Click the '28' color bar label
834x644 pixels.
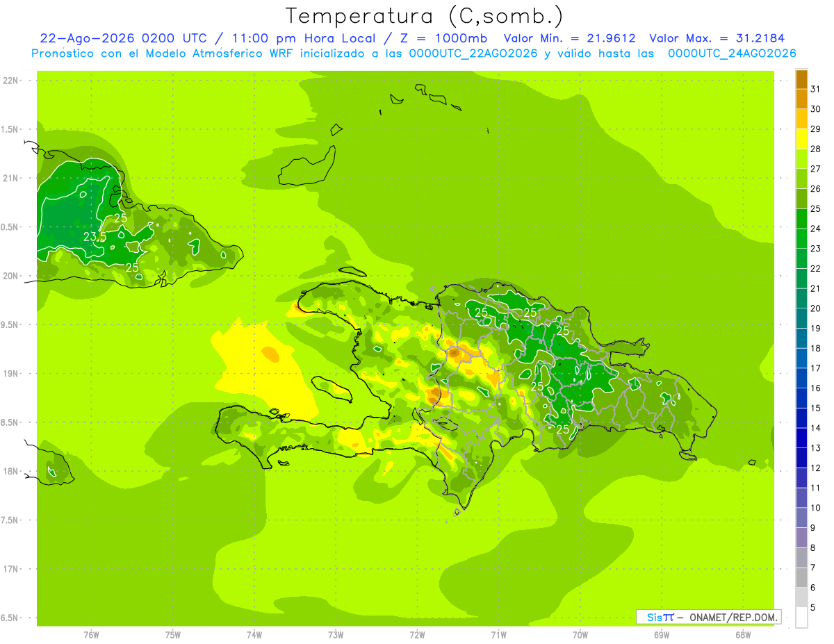[816, 149]
